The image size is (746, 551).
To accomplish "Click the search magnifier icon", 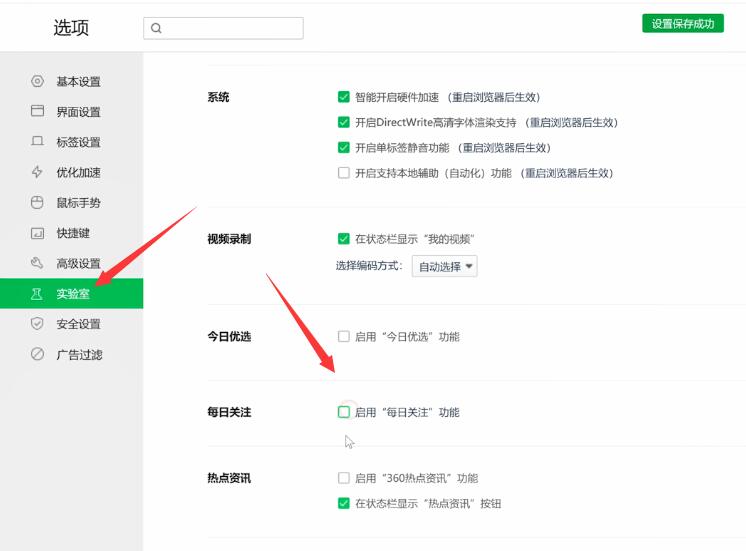I will click(156, 29).
